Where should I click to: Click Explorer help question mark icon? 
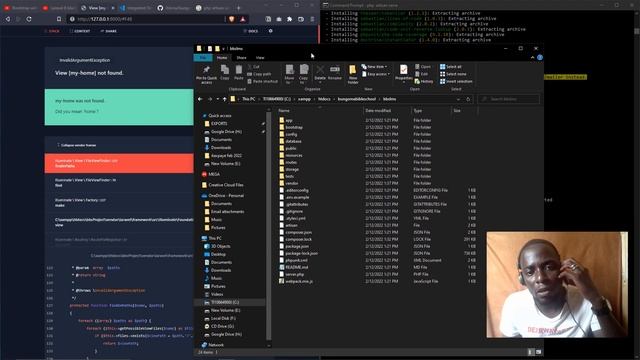point(540,58)
